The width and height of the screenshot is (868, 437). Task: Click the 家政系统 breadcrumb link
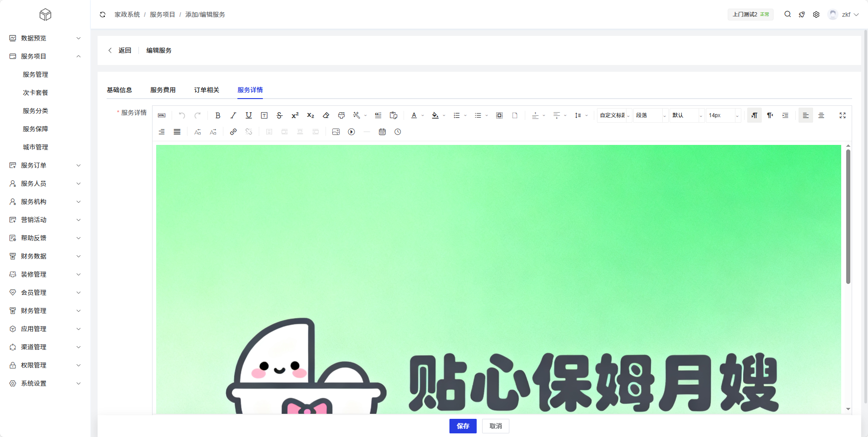(127, 15)
